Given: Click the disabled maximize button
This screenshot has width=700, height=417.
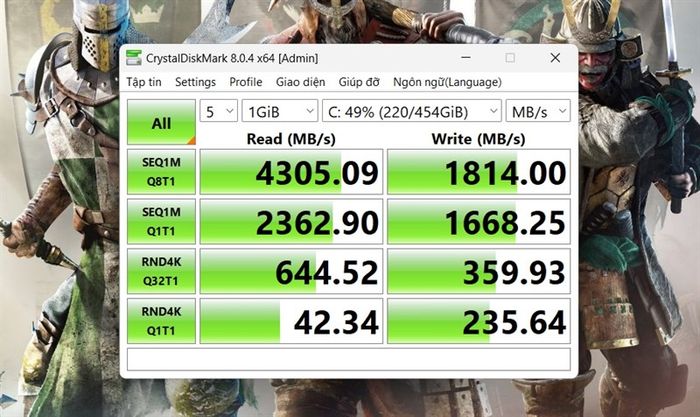Looking at the screenshot, I should [510, 58].
